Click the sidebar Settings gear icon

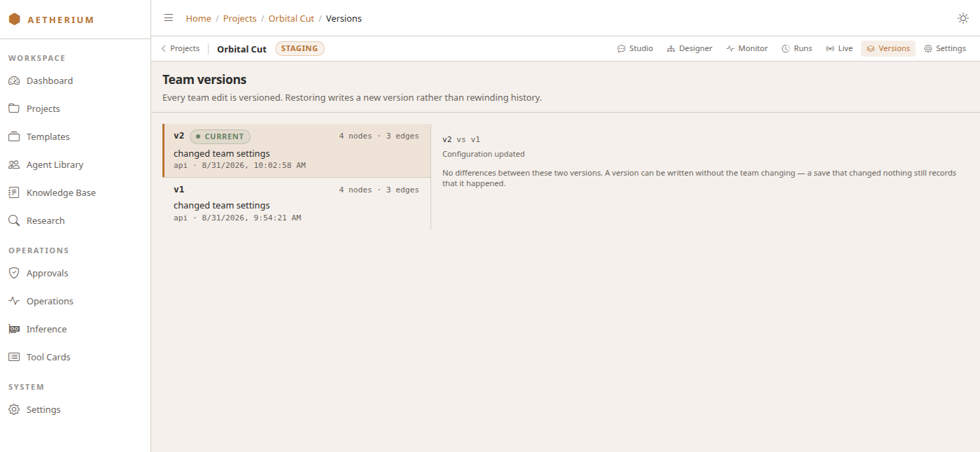[14, 409]
